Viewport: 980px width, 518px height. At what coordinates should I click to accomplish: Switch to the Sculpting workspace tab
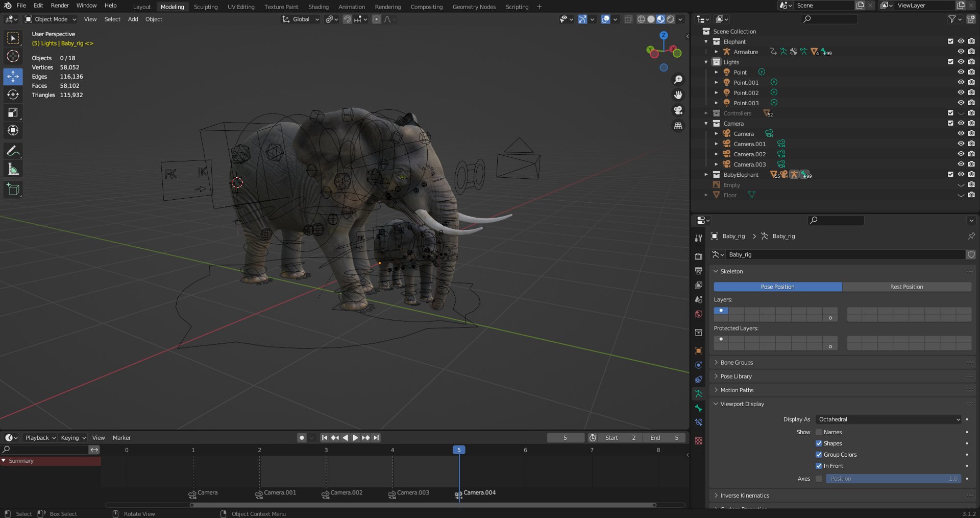pyautogui.click(x=206, y=7)
